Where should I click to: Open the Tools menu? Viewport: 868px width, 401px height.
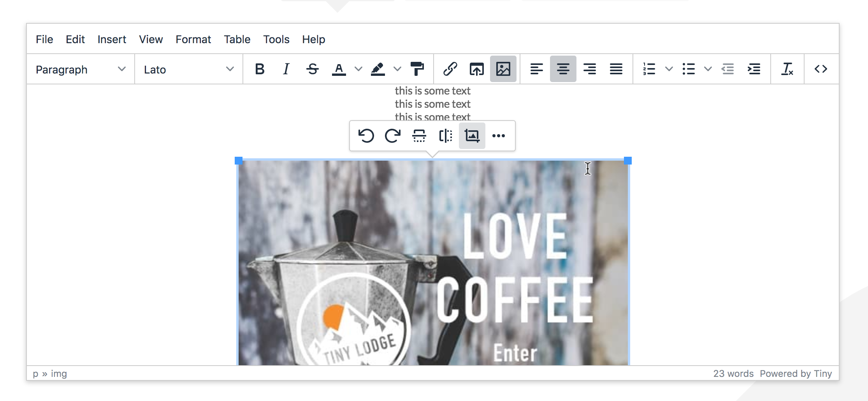tap(276, 39)
